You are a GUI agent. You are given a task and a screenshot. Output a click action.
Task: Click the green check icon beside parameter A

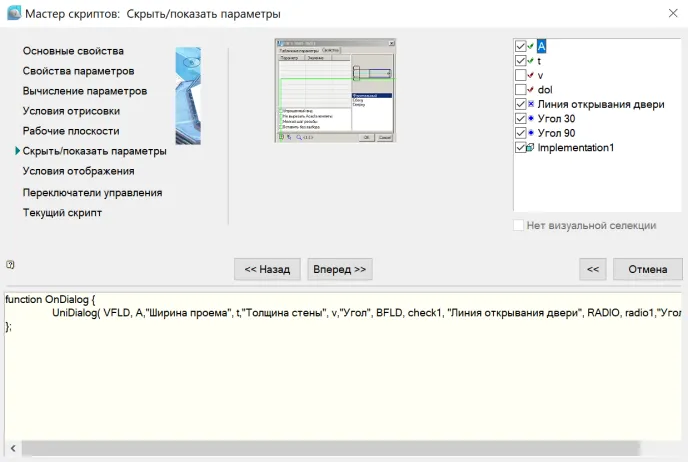[531, 46]
